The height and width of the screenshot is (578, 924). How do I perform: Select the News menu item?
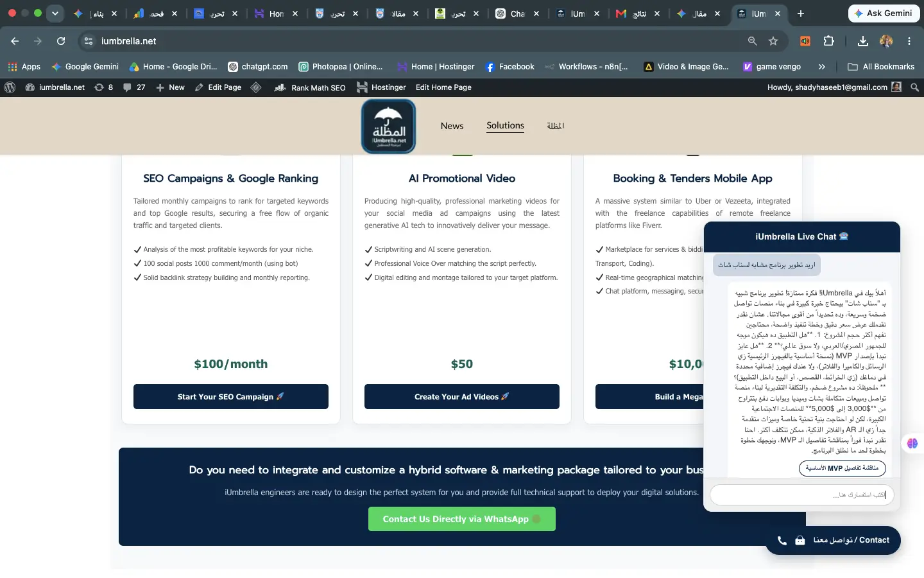(452, 126)
